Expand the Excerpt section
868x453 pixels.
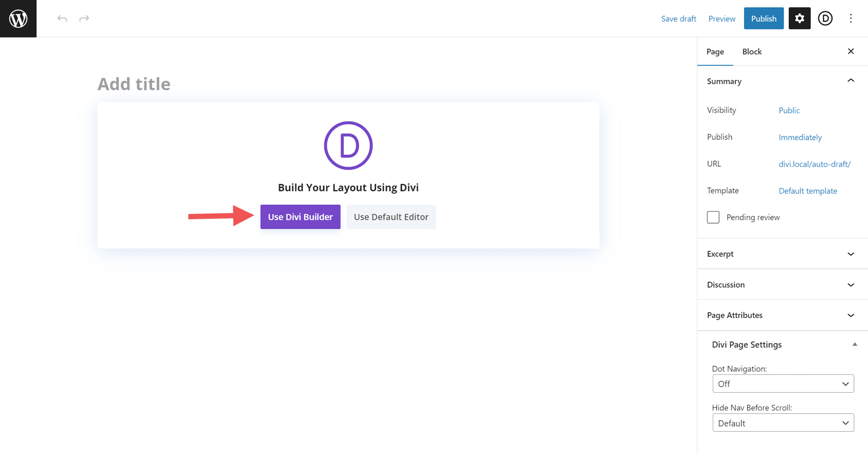(851, 254)
